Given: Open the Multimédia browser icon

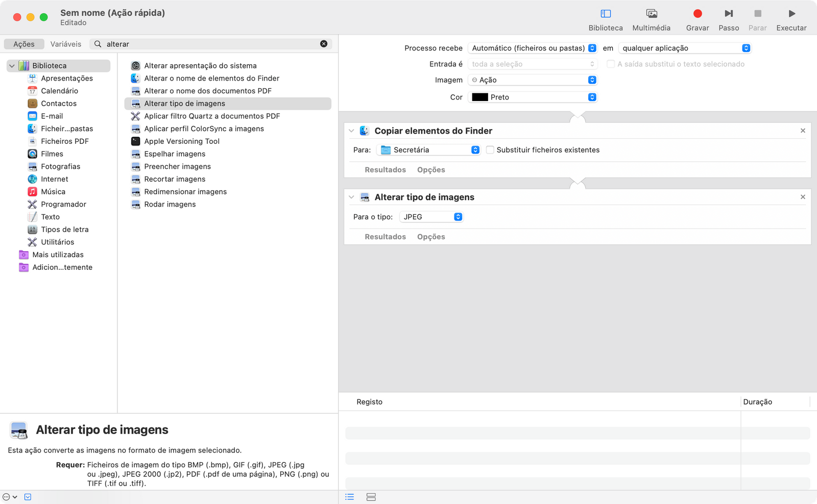Looking at the screenshot, I should pyautogui.click(x=651, y=14).
